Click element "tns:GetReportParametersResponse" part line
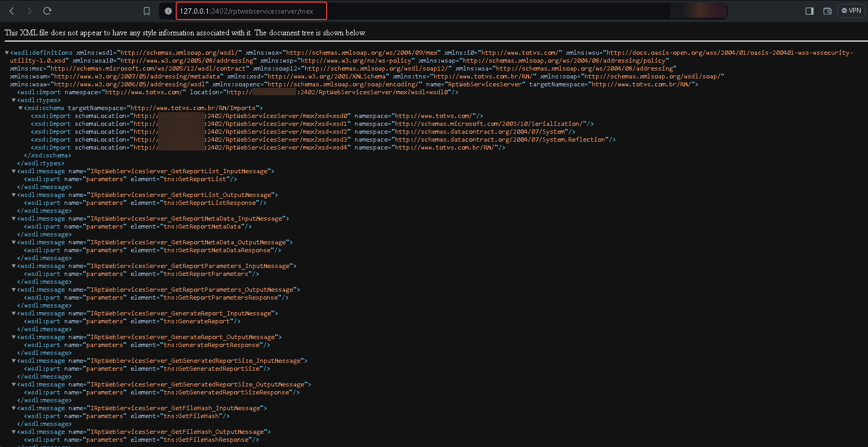Screen dimensions: 868x447 pos(156,297)
